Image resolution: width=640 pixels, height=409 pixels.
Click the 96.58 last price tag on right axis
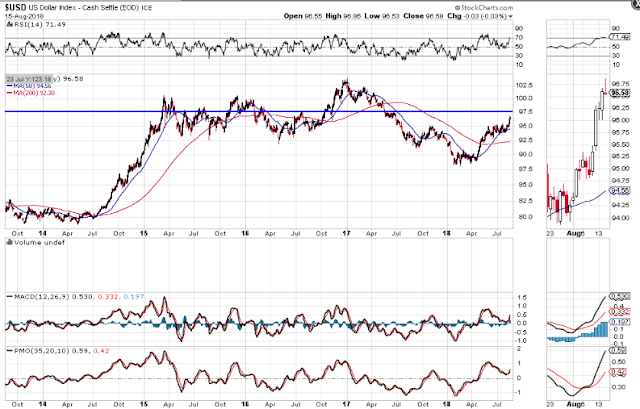[x=620, y=93]
